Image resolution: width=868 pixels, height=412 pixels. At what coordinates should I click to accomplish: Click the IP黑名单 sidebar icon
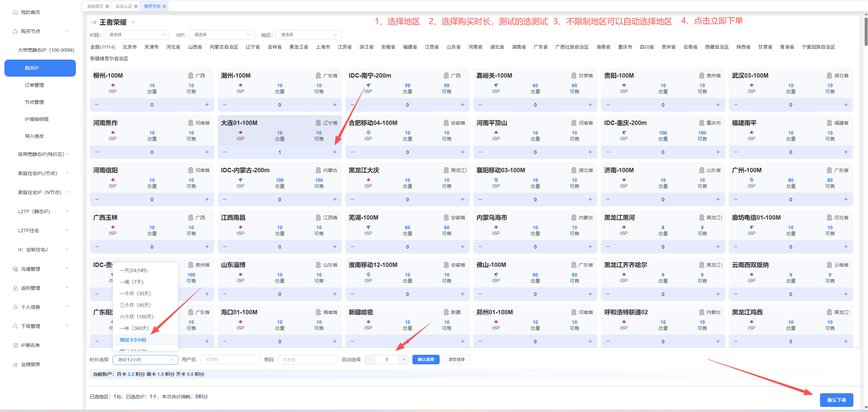click(15, 345)
